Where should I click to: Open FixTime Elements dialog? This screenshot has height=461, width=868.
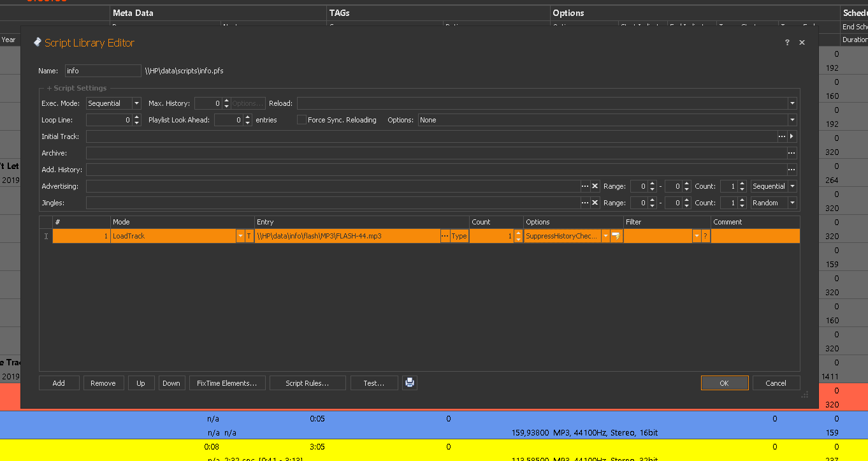[227, 383]
